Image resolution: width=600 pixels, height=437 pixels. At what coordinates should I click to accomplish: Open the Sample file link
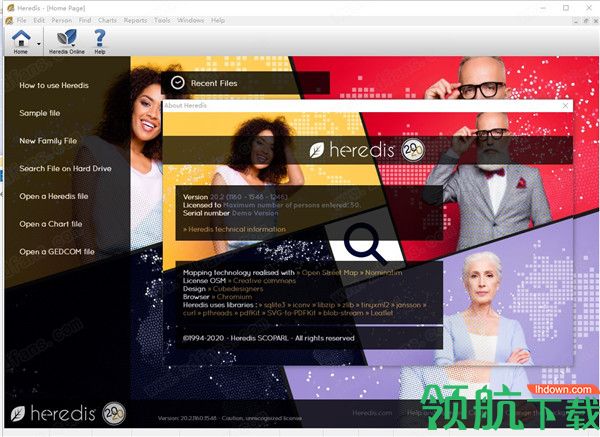(40, 113)
